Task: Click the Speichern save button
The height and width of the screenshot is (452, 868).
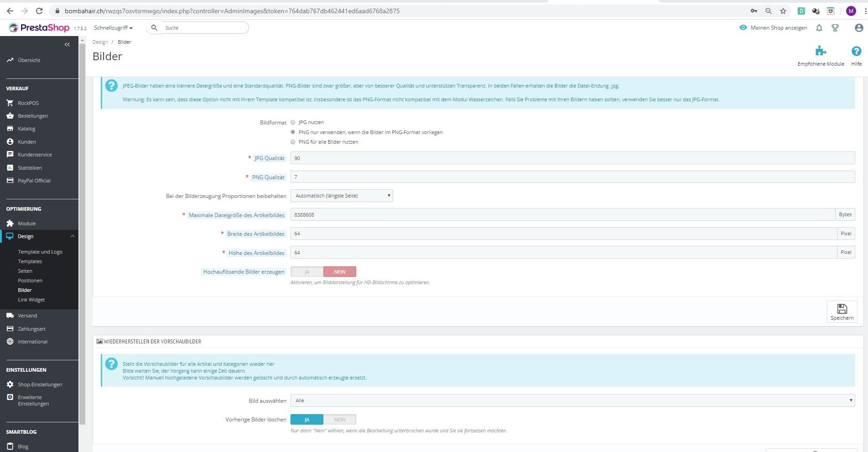Action: (842, 312)
